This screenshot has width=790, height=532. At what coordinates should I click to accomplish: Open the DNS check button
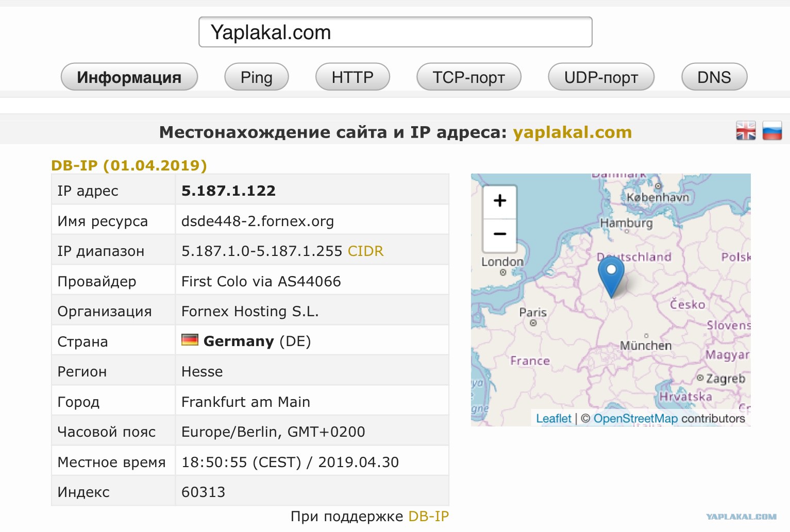[x=714, y=77]
